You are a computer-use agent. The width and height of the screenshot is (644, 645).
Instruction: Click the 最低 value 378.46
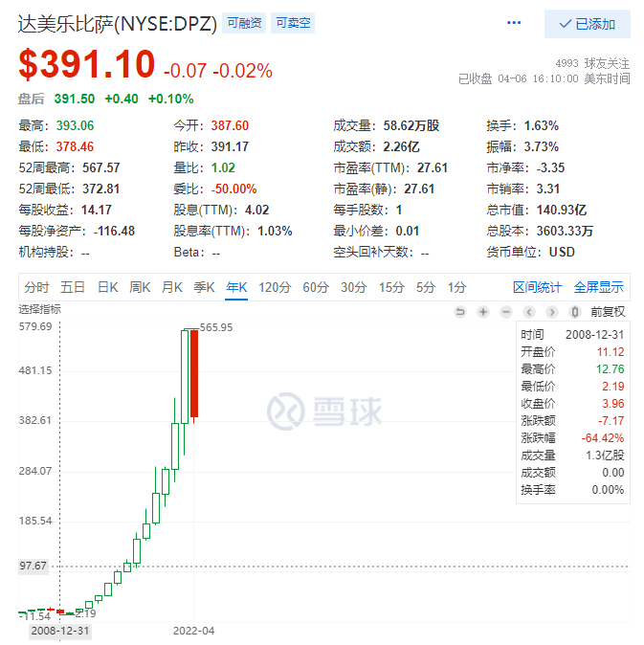[75, 146]
